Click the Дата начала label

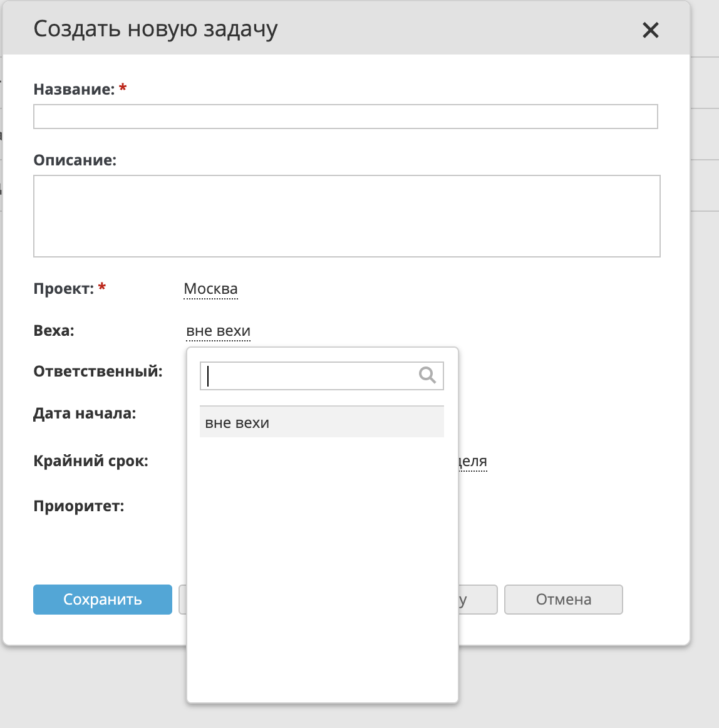(x=85, y=413)
